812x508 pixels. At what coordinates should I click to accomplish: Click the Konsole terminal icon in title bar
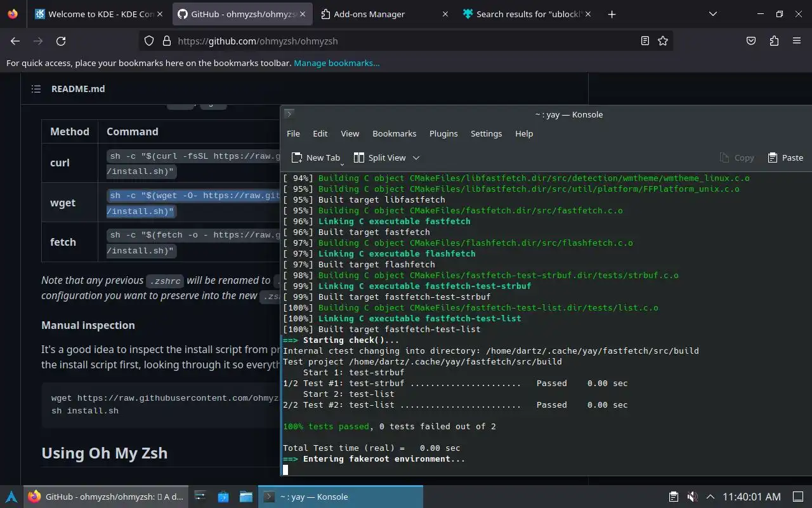[x=289, y=114]
